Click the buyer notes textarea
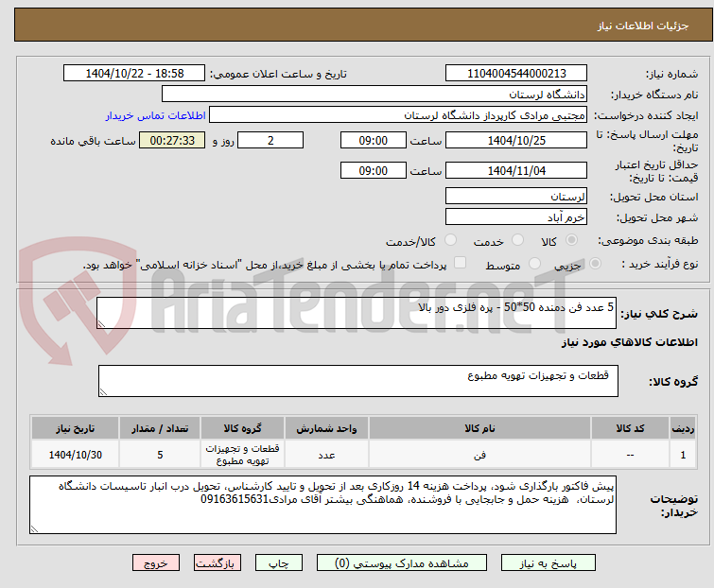 click(322, 505)
